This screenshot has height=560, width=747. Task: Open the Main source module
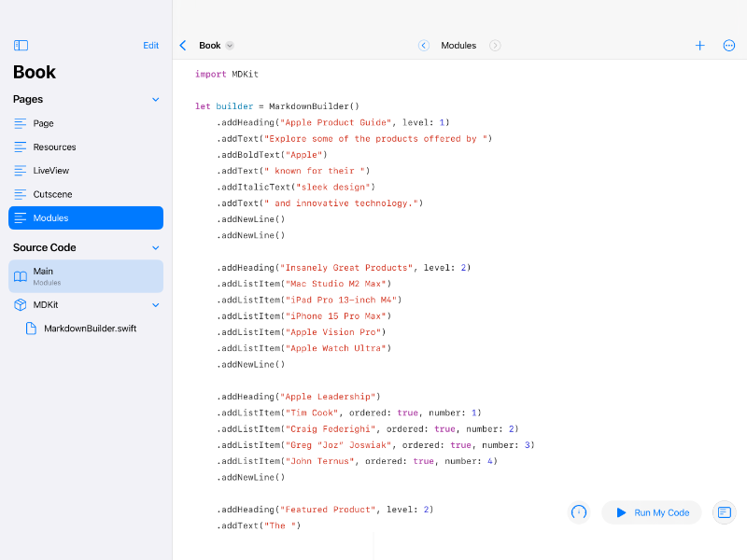pyautogui.click(x=86, y=276)
